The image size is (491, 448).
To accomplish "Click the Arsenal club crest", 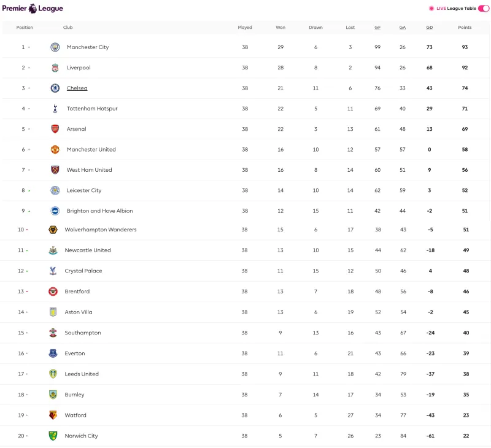I will click(55, 129).
